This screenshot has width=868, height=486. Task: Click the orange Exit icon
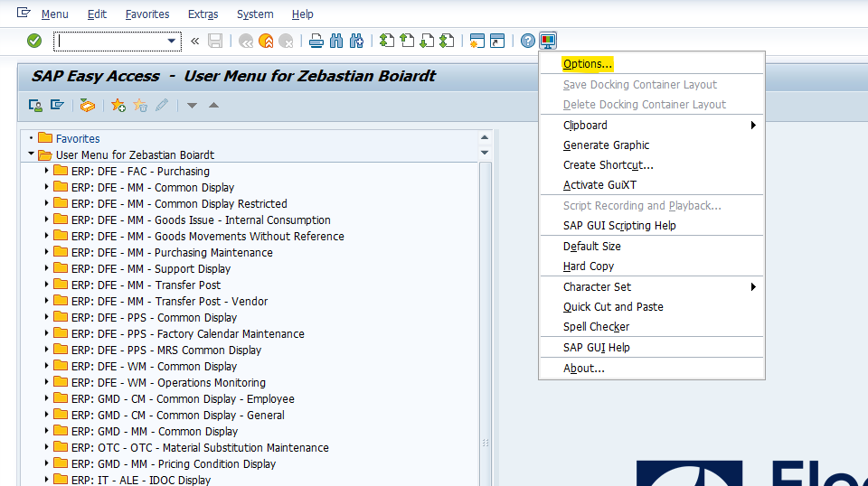[x=266, y=41]
